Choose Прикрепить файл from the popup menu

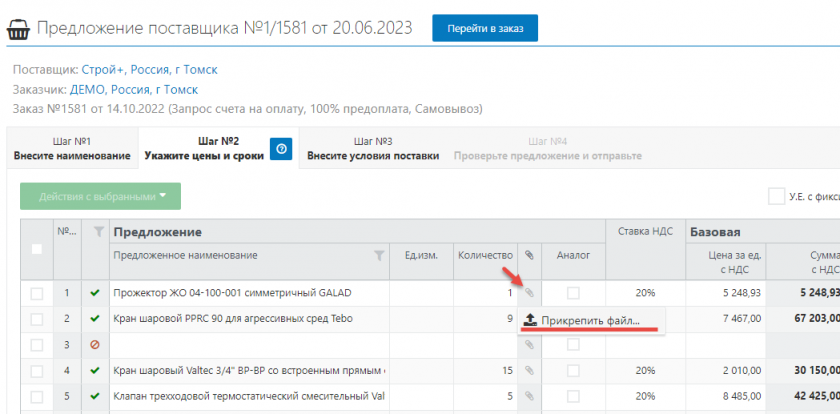(x=590, y=320)
